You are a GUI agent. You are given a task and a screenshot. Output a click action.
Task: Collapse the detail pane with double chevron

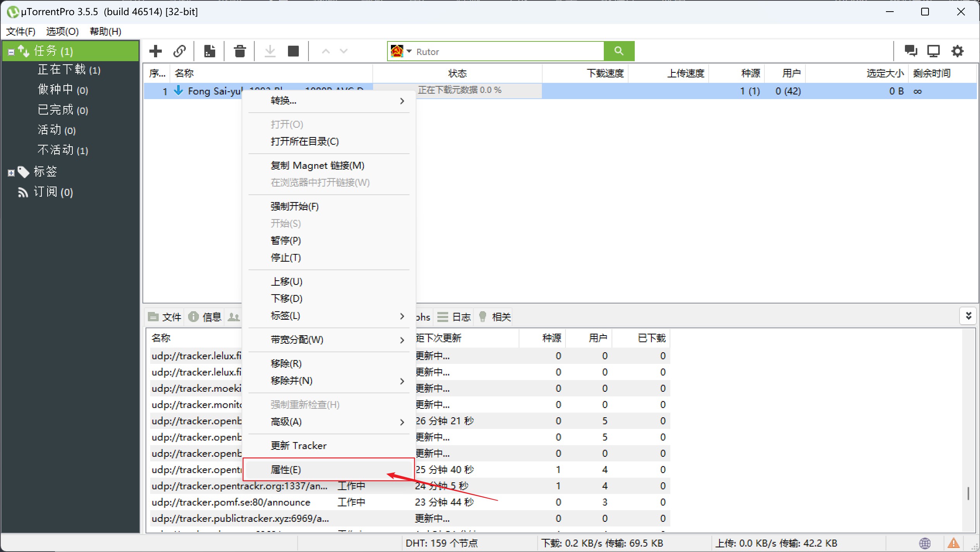[969, 316]
